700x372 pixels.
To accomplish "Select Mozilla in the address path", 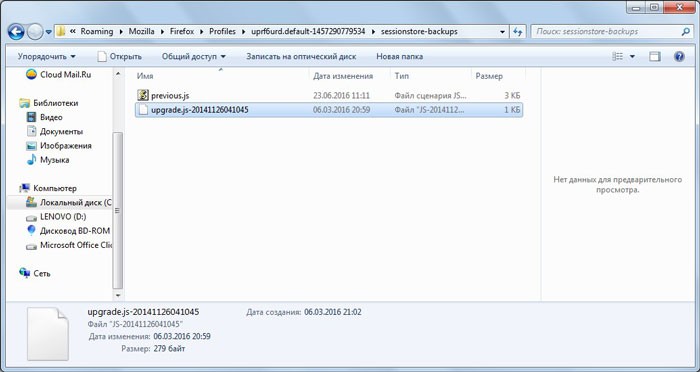I will pyautogui.click(x=142, y=32).
